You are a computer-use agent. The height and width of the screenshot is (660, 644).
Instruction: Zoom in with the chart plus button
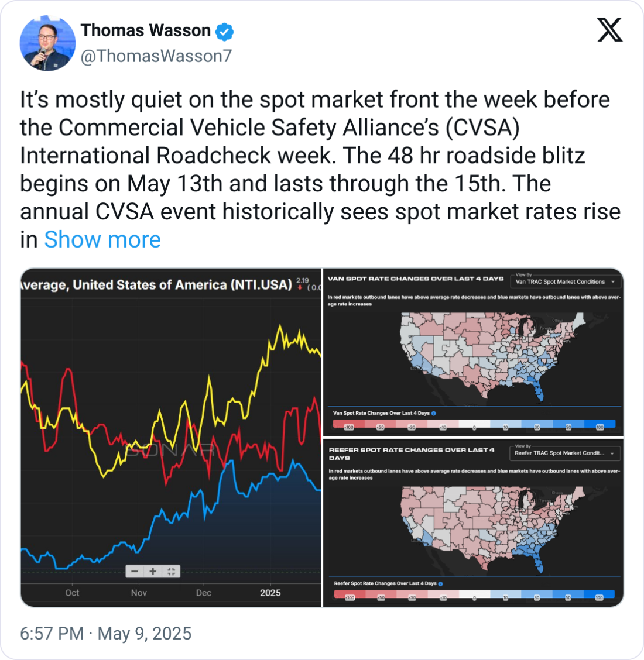[x=153, y=572]
